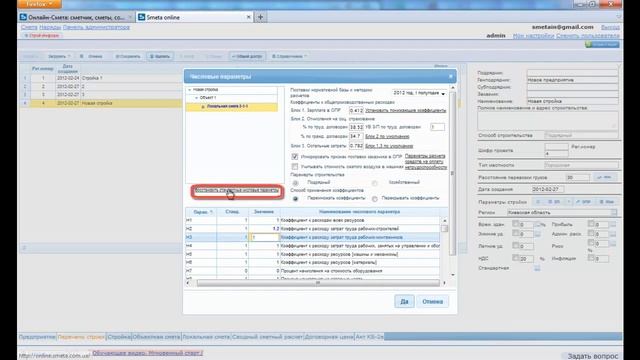Select the Подрядный radio button

pyautogui.click(x=295, y=182)
